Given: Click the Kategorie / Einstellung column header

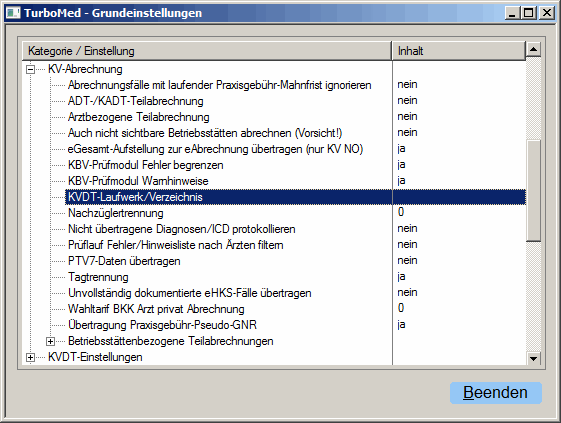Looking at the screenshot, I should [x=207, y=51].
